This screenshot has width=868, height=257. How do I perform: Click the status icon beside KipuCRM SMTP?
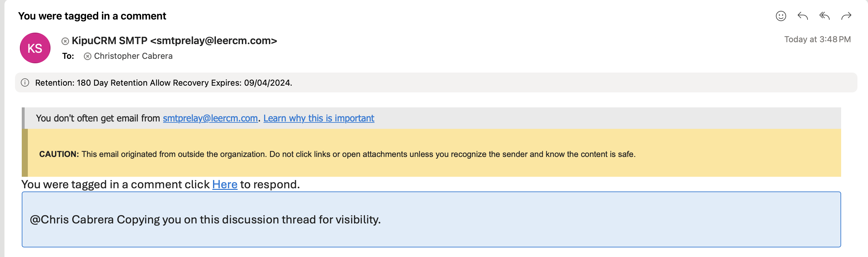(65, 41)
